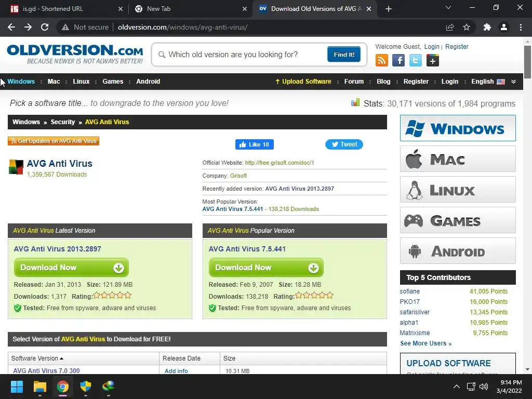Open the Mac menu item

tap(54, 82)
